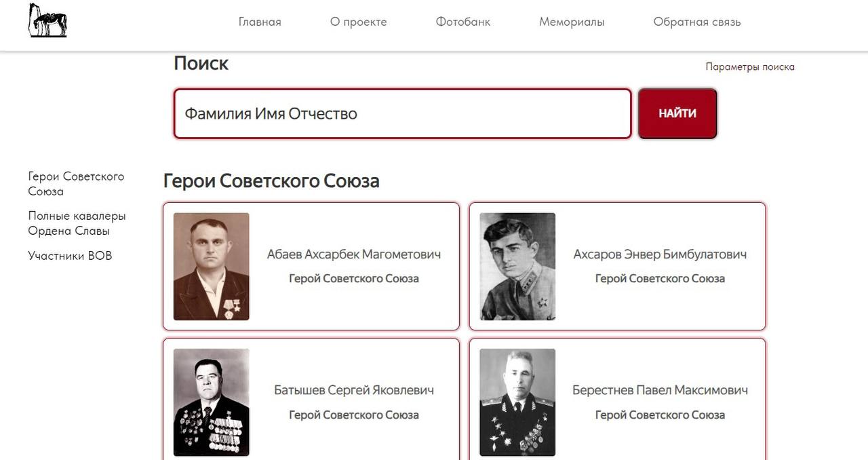Click the name Берестнев Павел Максимович

point(660,390)
